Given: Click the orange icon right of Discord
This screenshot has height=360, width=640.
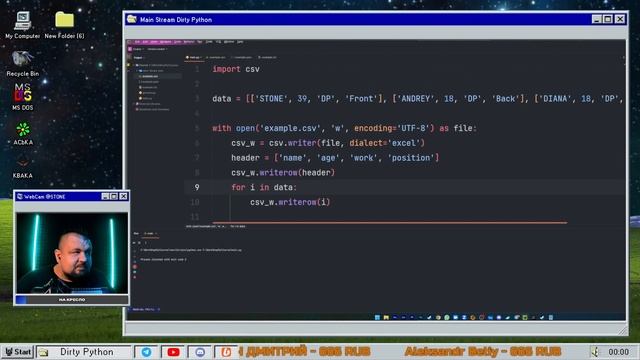Looking at the screenshot, I should tap(226, 352).
